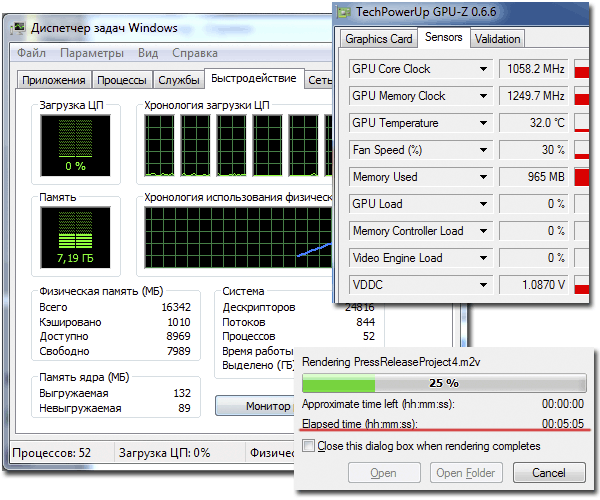This screenshot has width=600, height=500.
Task: Open the Memory Used dropdown
Action: (483, 177)
